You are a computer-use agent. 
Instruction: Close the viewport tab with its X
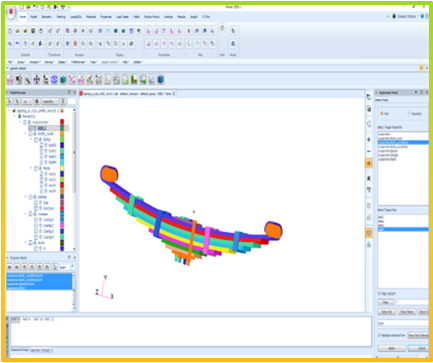174,94
